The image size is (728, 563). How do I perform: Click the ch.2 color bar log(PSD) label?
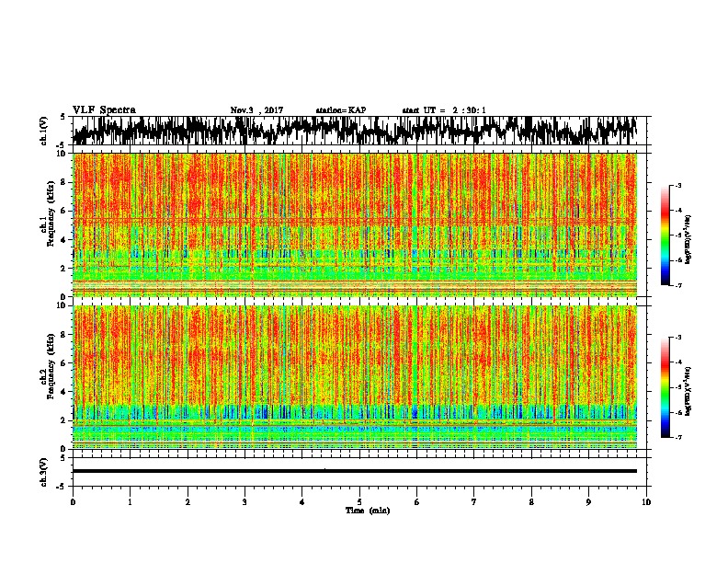click(x=688, y=391)
